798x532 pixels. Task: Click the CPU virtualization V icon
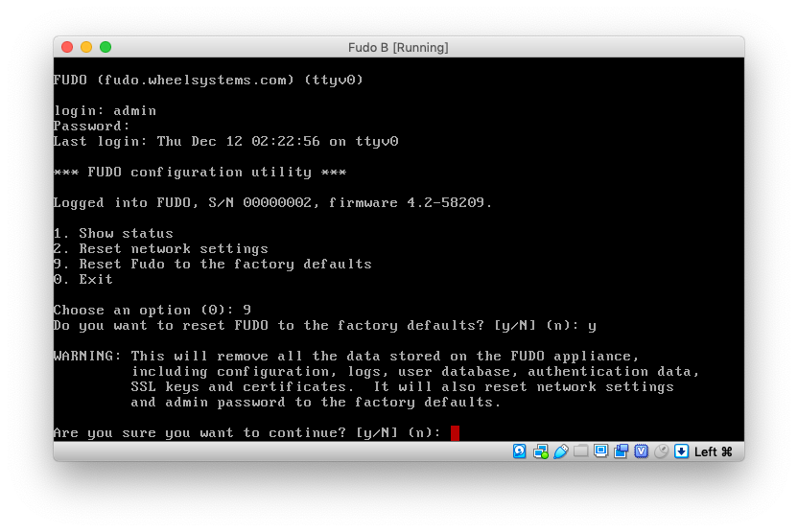[x=641, y=451]
